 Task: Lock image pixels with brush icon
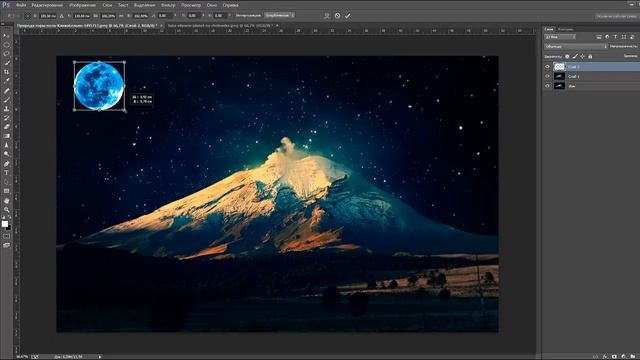coord(575,56)
